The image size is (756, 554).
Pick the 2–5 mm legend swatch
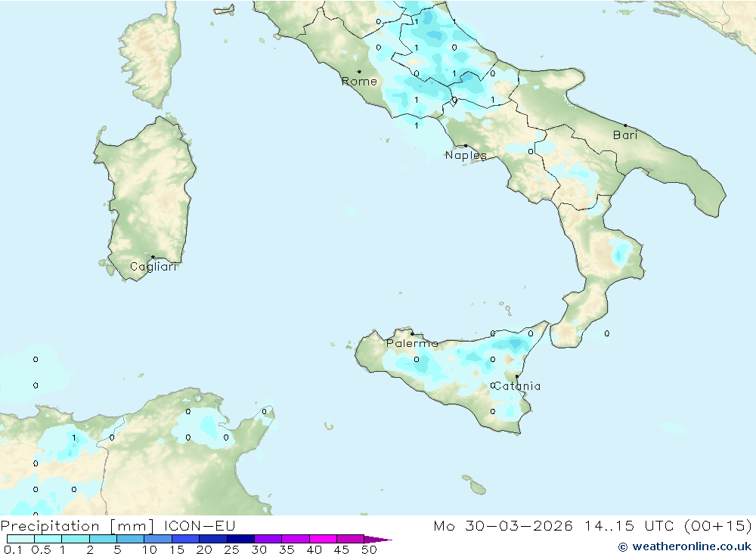point(103,539)
